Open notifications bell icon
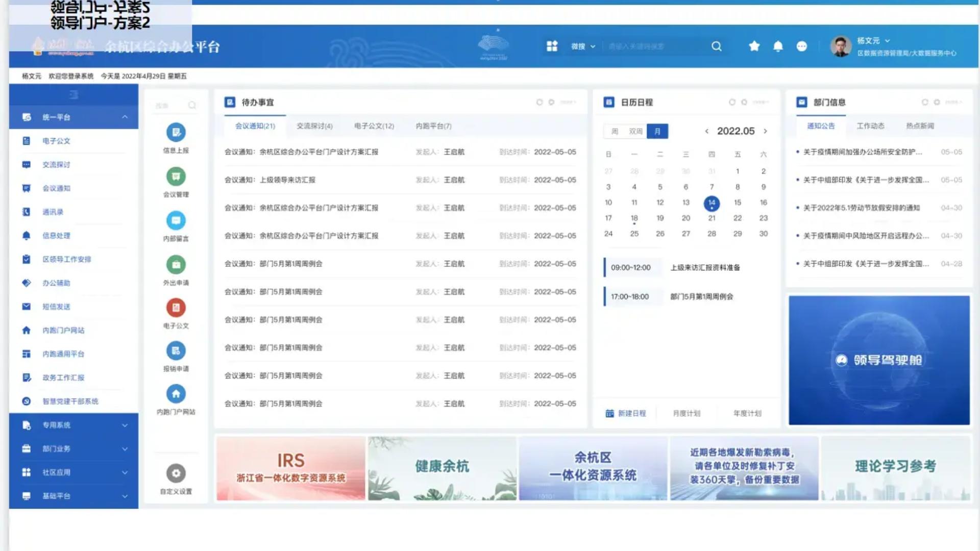This screenshot has height=551, width=980. (778, 46)
